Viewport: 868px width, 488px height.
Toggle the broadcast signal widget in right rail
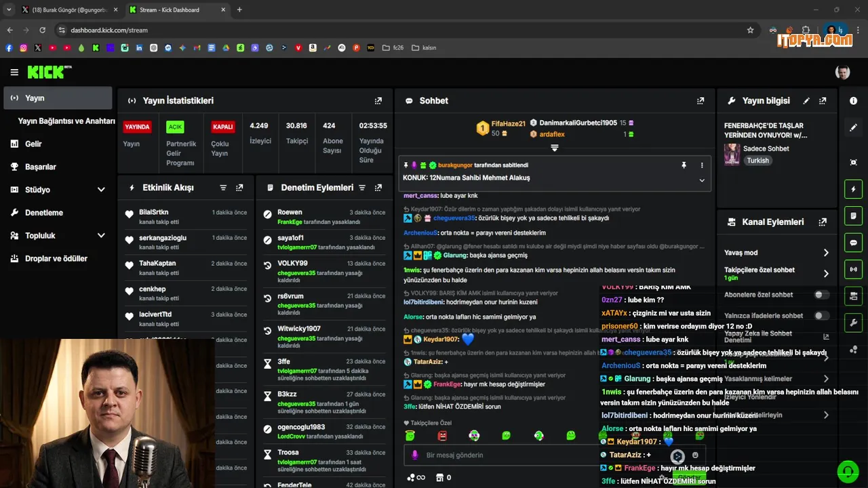click(x=853, y=269)
